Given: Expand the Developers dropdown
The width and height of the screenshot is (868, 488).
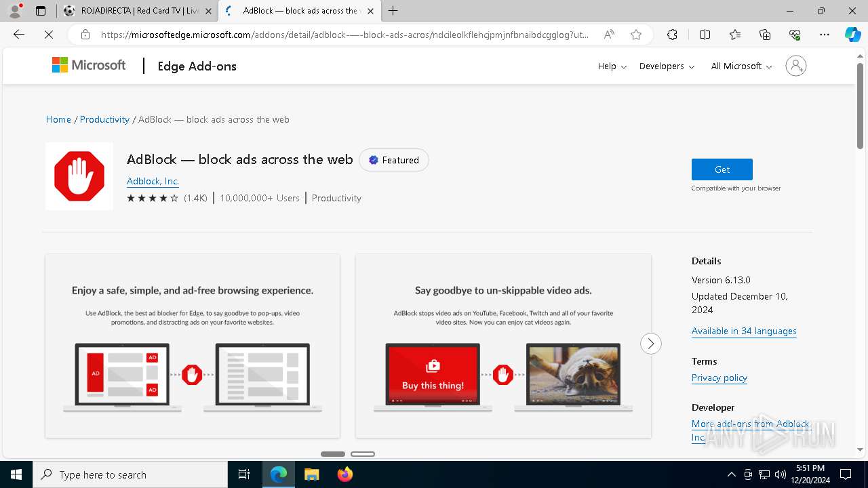Looking at the screenshot, I should pyautogui.click(x=667, y=66).
